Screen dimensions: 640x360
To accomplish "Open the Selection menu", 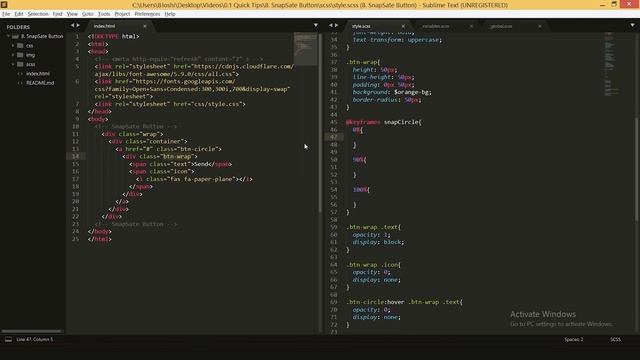I will [38, 14].
